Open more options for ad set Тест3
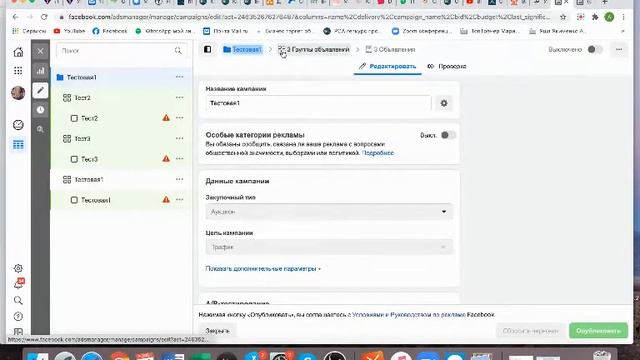The image size is (640, 360). (x=180, y=138)
